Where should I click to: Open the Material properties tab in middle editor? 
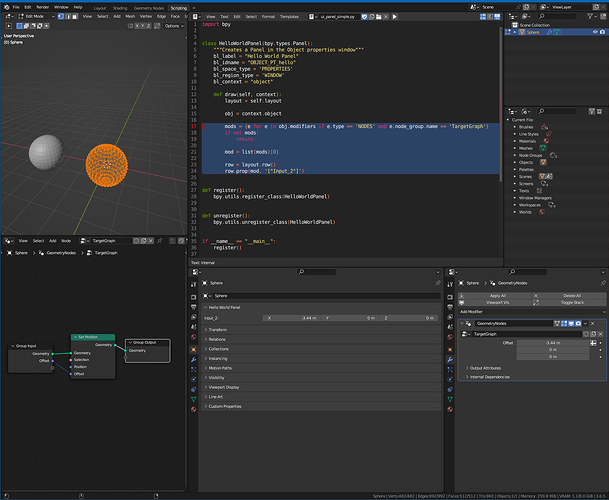click(193, 409)
